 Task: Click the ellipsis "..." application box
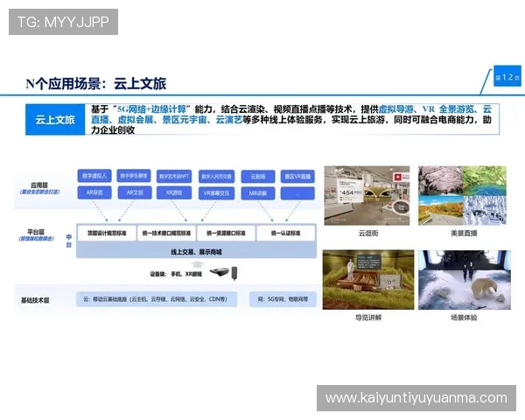(297, 193)
